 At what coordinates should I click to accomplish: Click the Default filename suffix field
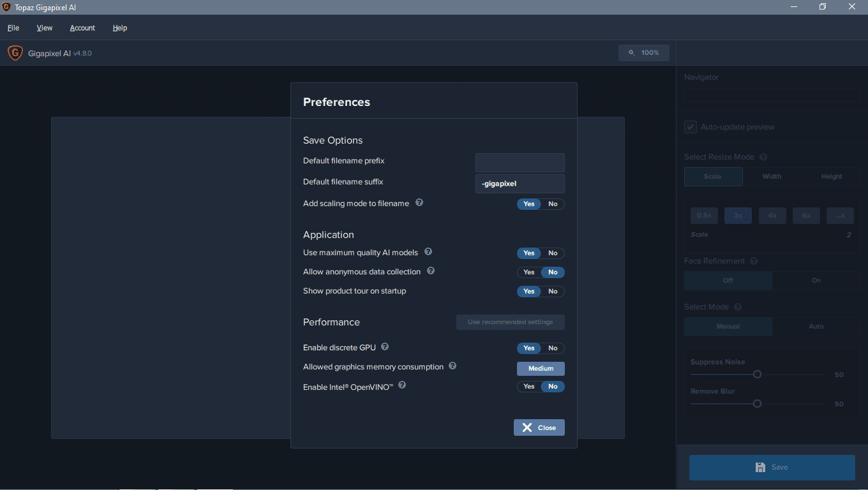tap(520, 184)
